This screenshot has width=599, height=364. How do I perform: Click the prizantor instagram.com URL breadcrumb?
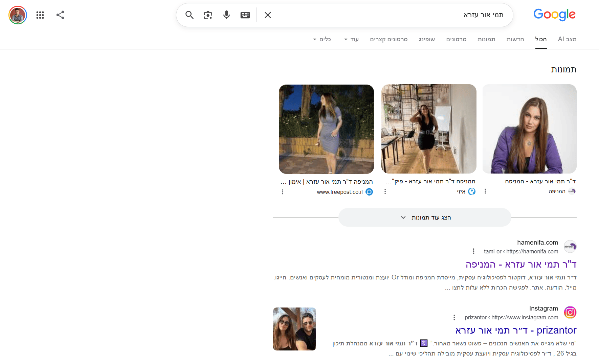click(511, 317)
